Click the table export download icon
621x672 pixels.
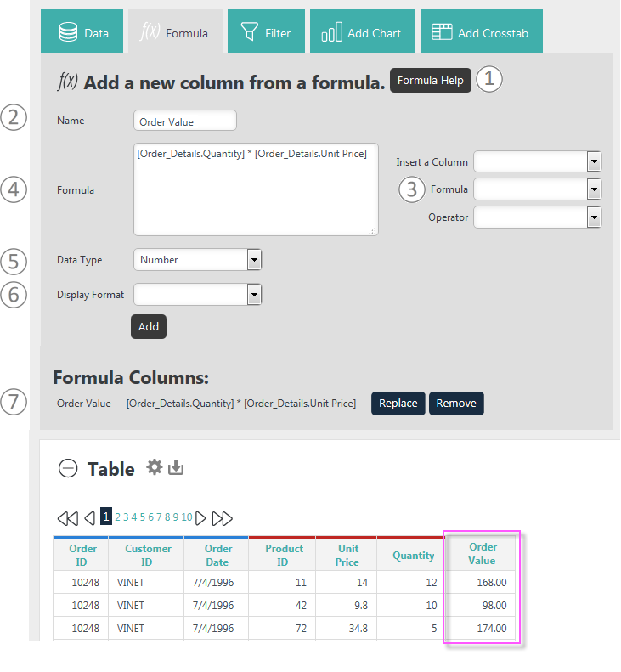176,467
